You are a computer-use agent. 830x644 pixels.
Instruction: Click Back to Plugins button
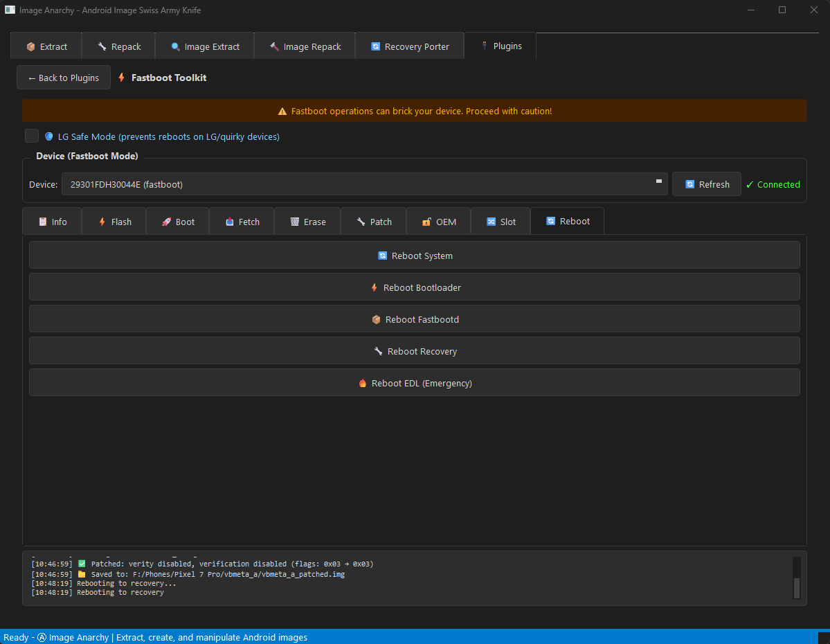point(64,78)
